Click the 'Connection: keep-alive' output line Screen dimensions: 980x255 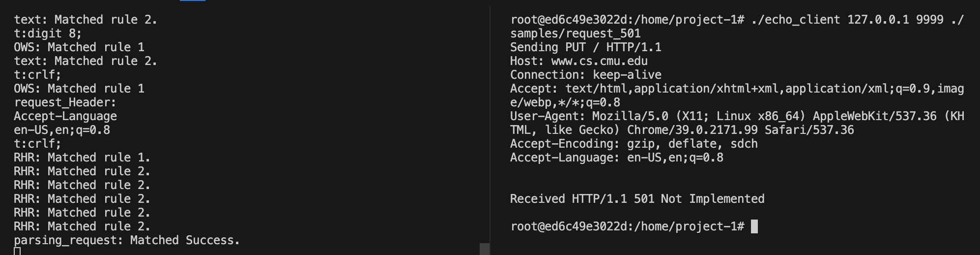tap(585, 75)
